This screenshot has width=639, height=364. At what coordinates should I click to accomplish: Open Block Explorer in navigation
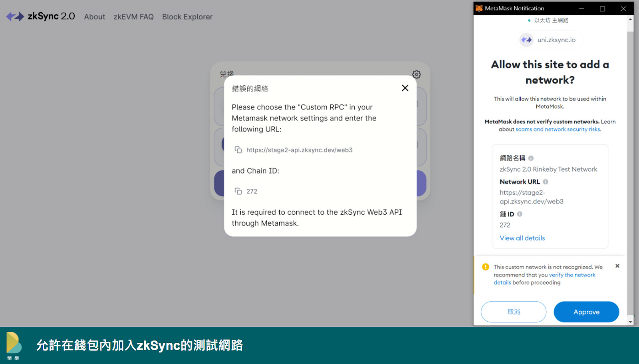coord(187,17)
